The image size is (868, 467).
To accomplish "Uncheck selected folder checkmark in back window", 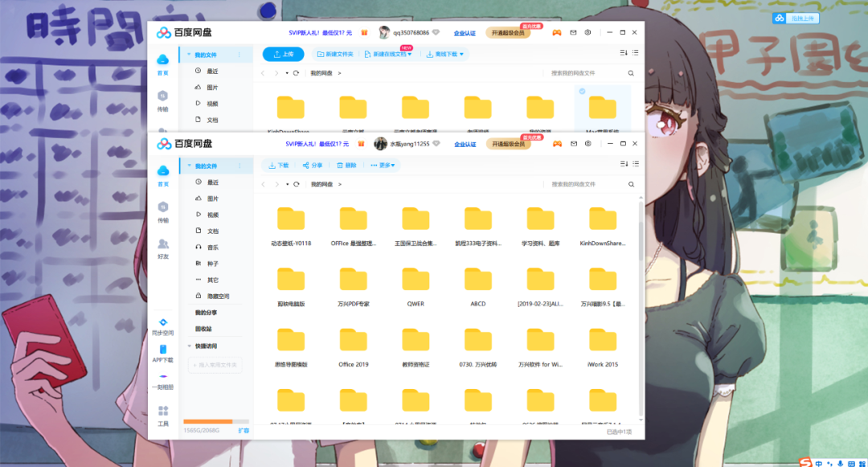I will (x=583, y=92).
